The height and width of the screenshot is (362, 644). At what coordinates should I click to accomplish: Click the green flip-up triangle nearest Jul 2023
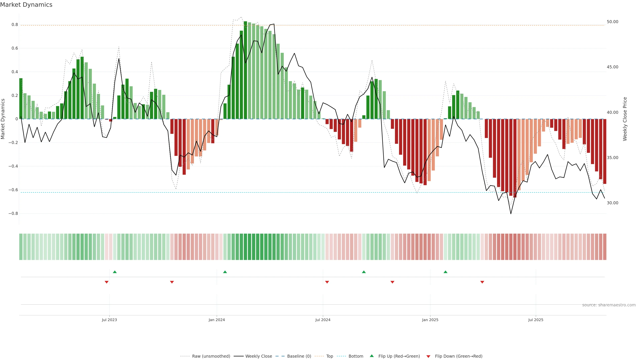pyautogui.click(x=115, y=272)
